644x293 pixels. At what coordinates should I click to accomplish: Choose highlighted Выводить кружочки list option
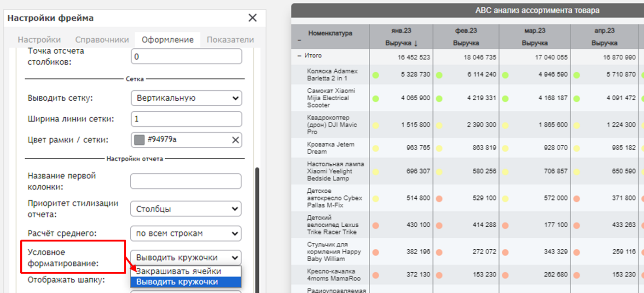pos(186,282)
